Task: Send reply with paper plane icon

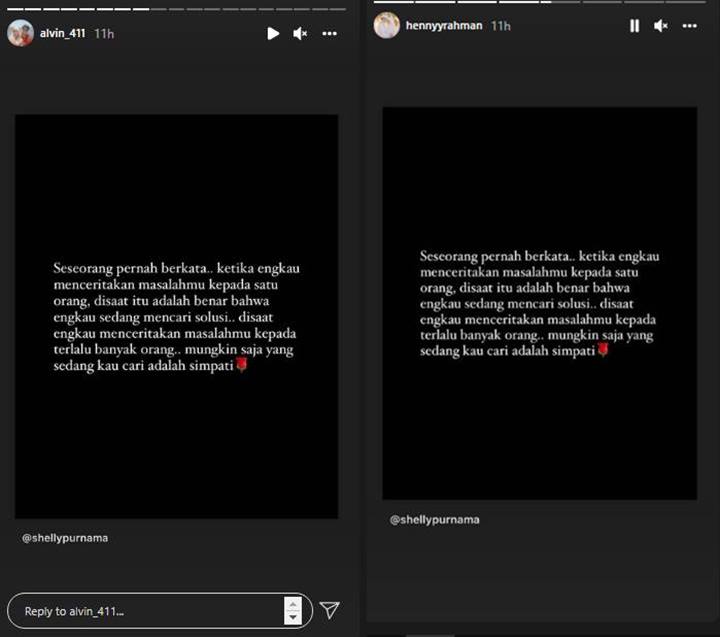Action: point(329,610)
